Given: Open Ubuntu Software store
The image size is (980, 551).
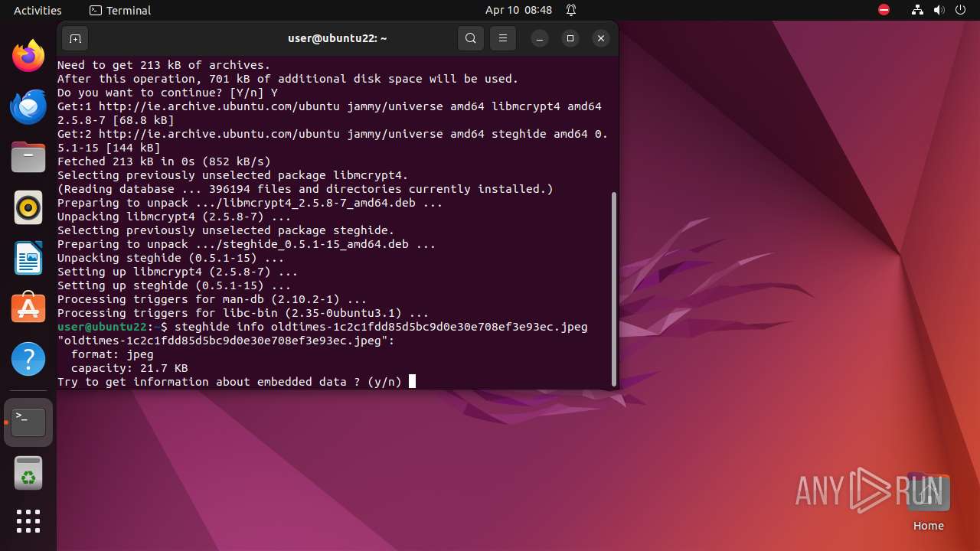Looking at the screenshot, I should click(x=28, y=308).
